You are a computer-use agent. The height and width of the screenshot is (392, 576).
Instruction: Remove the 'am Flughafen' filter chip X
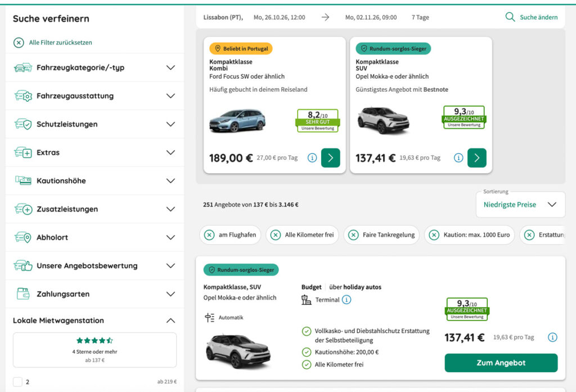(x=209, y=235)
